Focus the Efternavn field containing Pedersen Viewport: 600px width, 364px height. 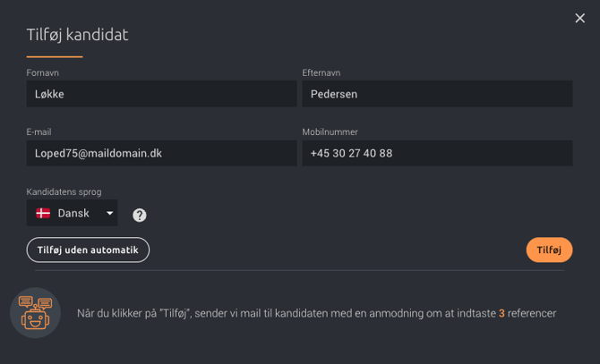click(x=437, y=94)
